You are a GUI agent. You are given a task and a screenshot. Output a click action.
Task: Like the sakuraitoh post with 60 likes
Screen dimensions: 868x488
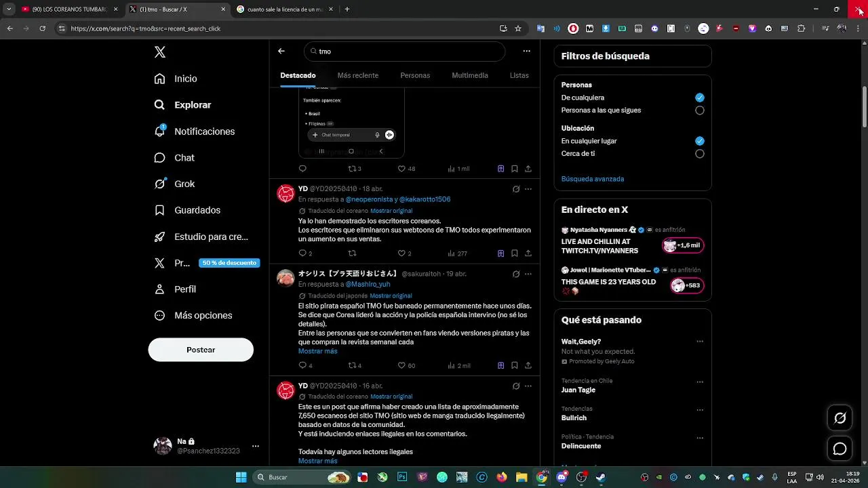click(x=406, y=365)
